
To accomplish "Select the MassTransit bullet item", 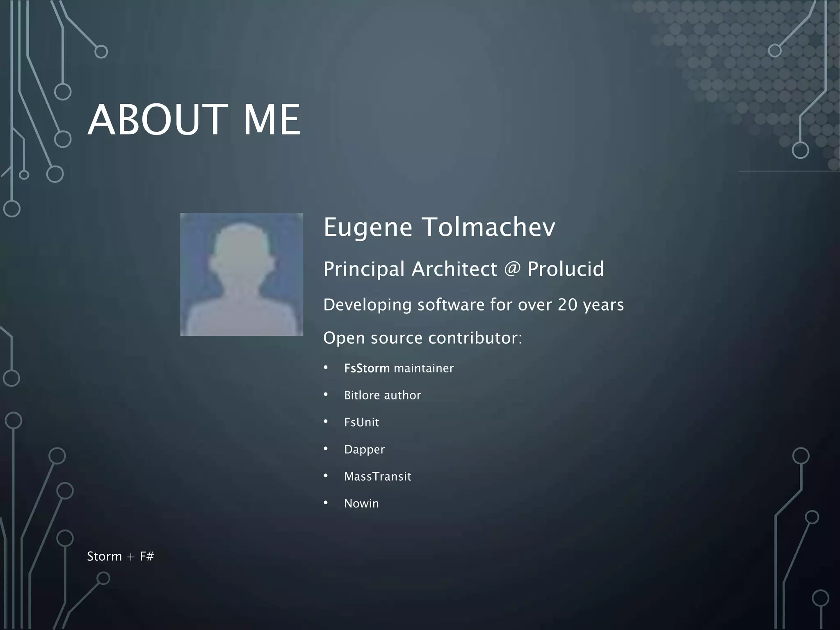I will pyautogui.click(x=377, y=477).
